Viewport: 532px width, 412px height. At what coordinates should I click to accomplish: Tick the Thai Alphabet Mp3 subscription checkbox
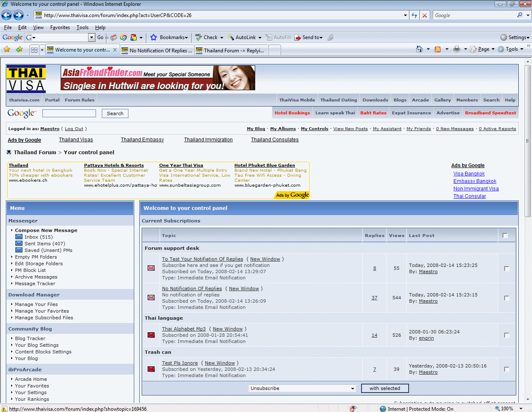pyautogui.click(x=506, y=335)
